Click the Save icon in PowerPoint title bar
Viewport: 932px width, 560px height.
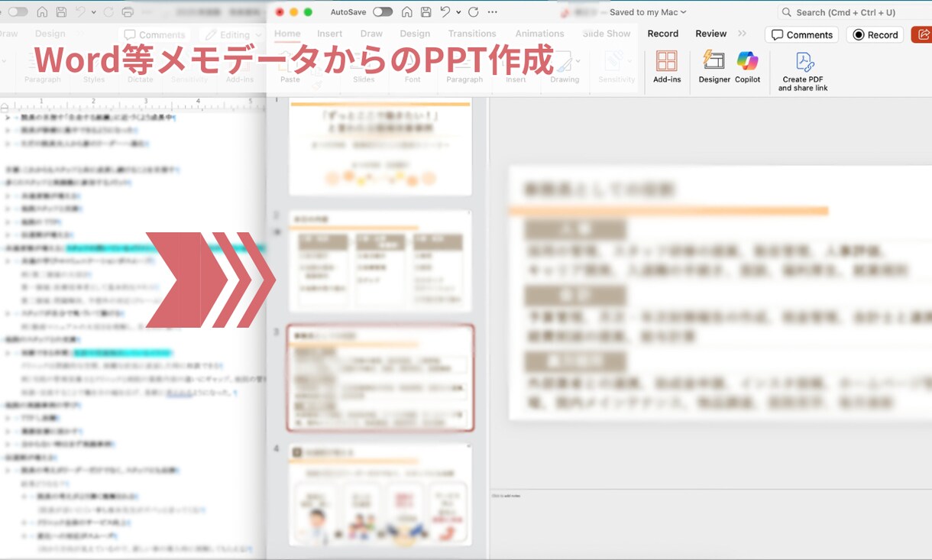(426, 12)
